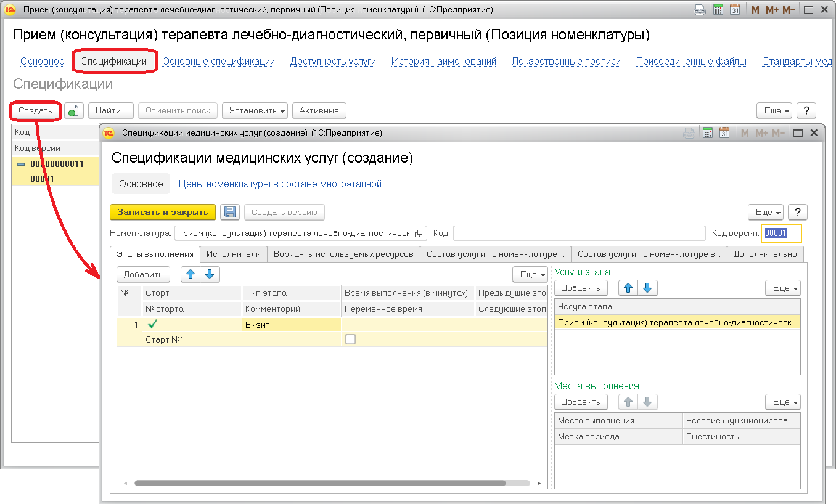The height and width of the screenshot is (504, 836).
Task: Click gray up arrow in Места выполнения
Action: (628, 402)
